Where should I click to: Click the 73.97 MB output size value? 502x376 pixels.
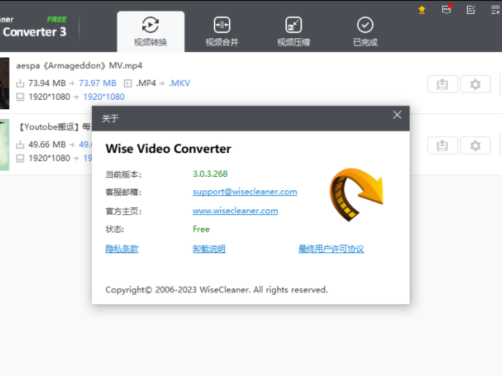coord(97,83)
